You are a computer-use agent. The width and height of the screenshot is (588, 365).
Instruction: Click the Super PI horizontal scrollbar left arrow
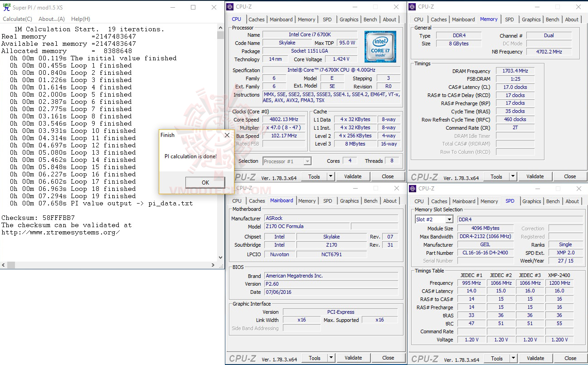coord(4,265)
